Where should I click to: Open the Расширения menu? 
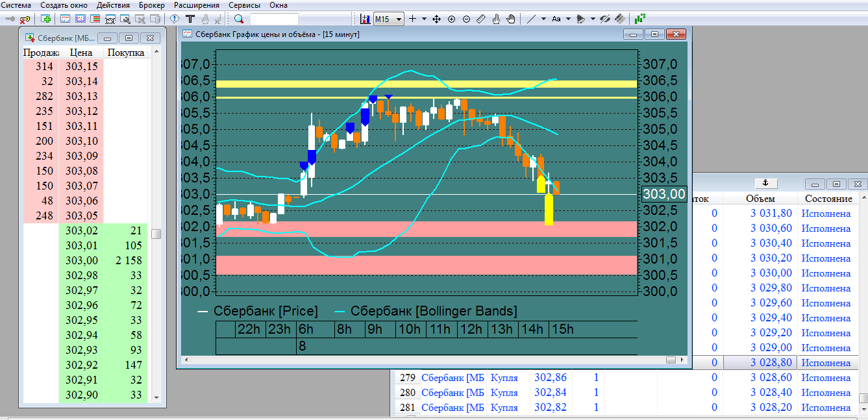pos(197,5)
